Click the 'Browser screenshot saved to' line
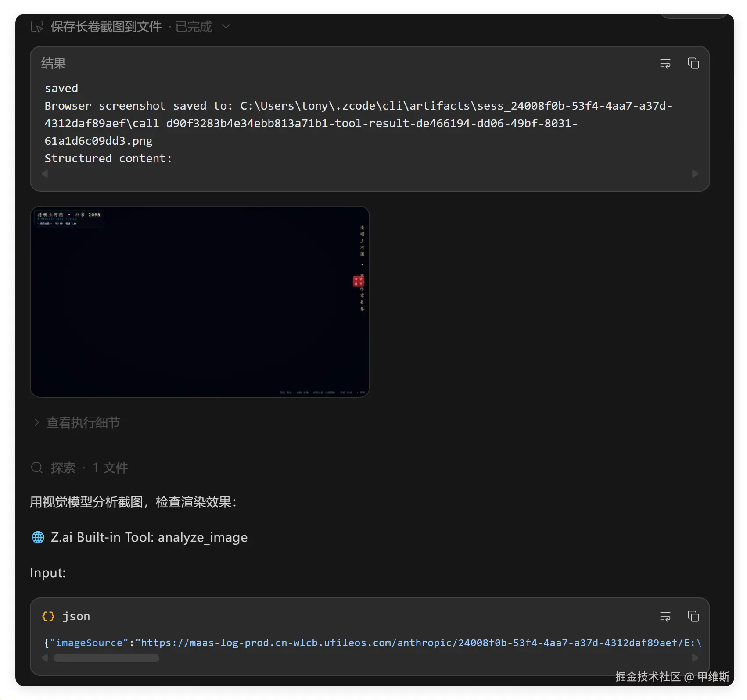Screen dimensions: 747x700 click(x=358, y=106)
